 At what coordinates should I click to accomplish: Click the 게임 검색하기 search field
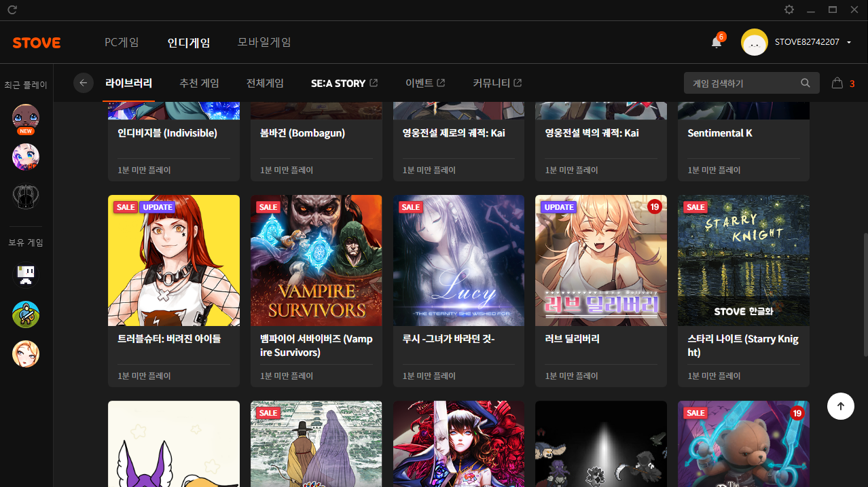tap(740, 83)
